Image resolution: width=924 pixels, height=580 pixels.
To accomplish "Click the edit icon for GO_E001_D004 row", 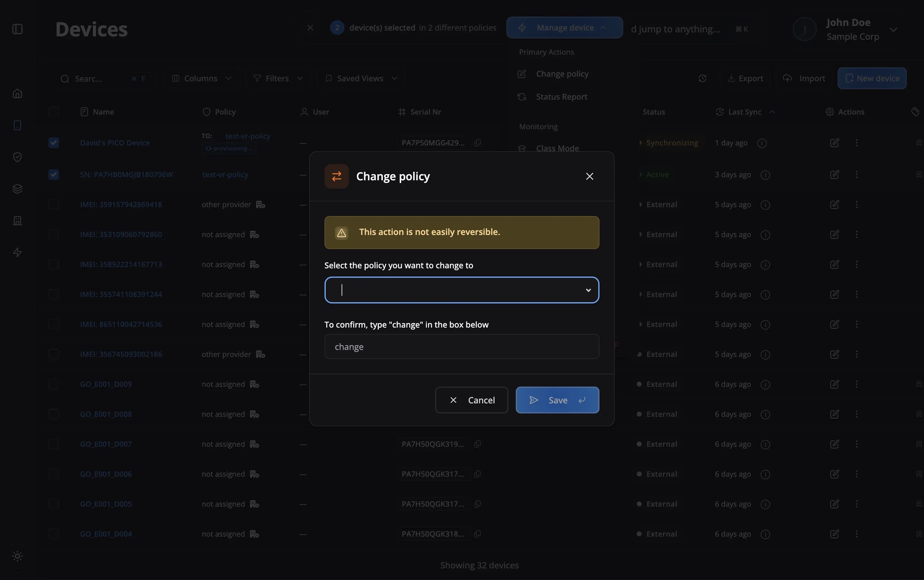I will (x=834, y=534).
